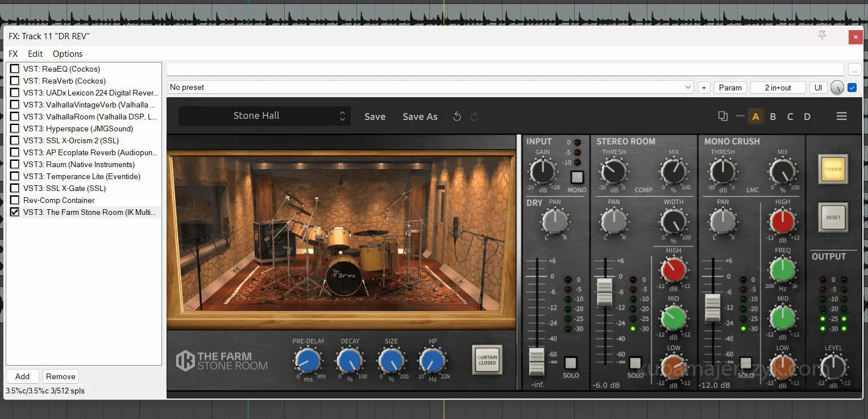
Task: Open the Stone Hall preset selector
Action: coord(263,116)
